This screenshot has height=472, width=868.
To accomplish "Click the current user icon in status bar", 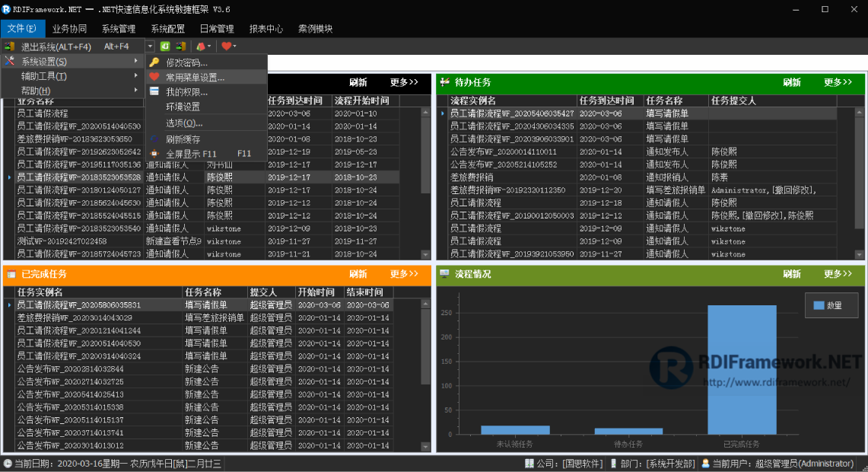I will [705, 463].
